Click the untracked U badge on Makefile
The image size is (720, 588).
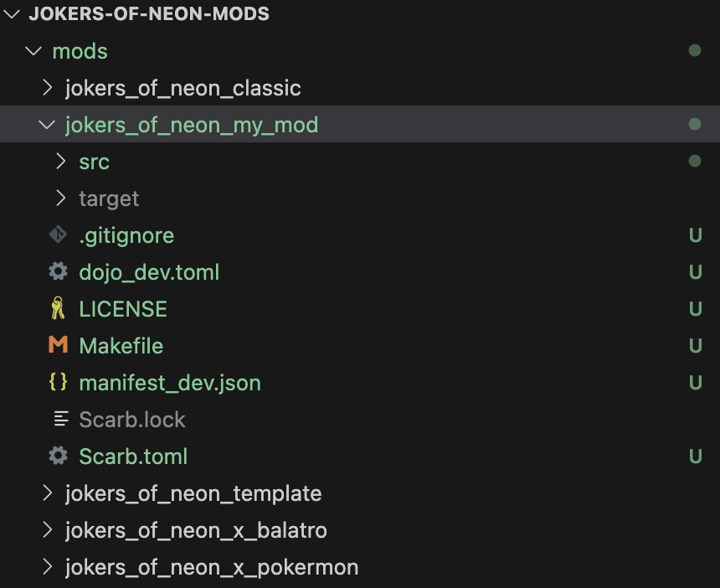pyautogui.click(x=695, y=345)
